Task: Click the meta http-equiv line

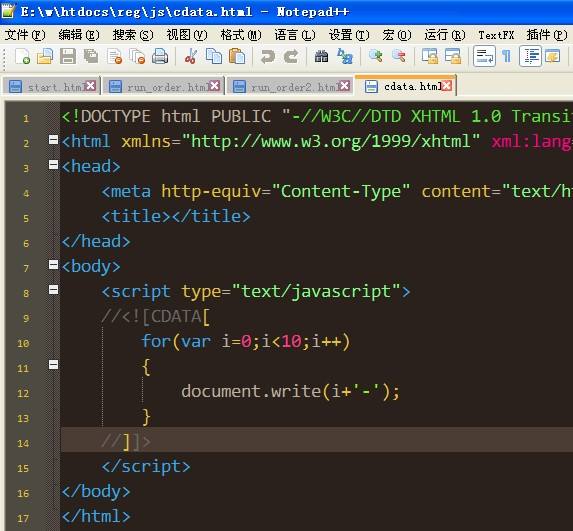Action: [337, 191]
